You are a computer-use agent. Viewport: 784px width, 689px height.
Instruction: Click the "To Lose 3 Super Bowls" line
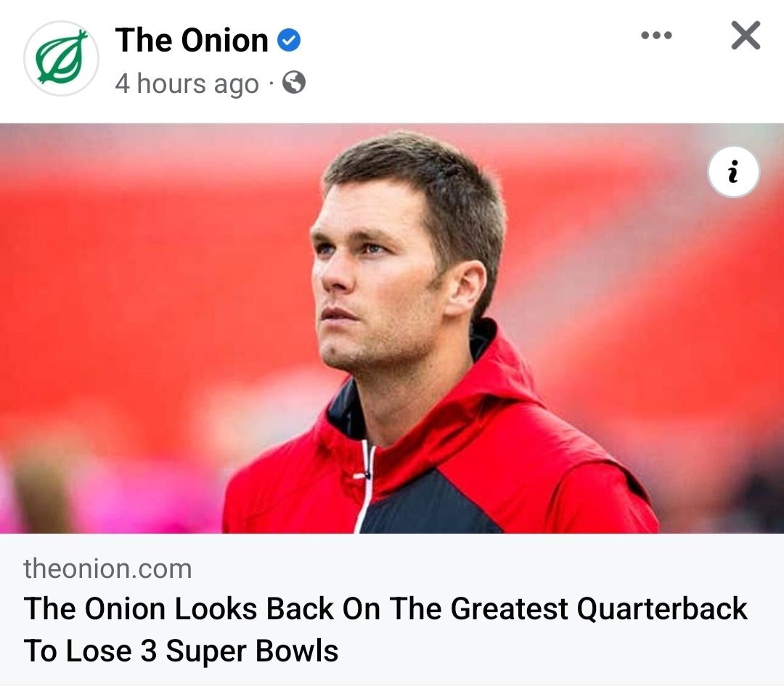181,651
